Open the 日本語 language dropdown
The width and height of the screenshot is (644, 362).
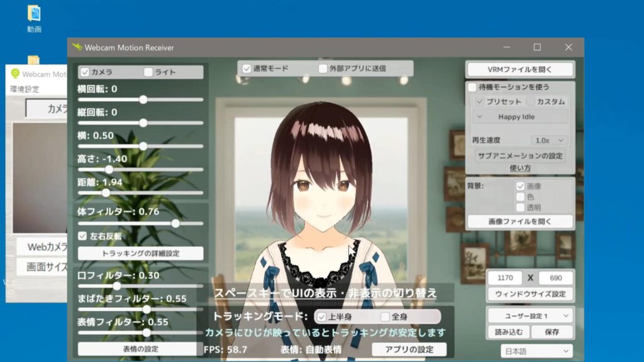[x=536, y=351]
